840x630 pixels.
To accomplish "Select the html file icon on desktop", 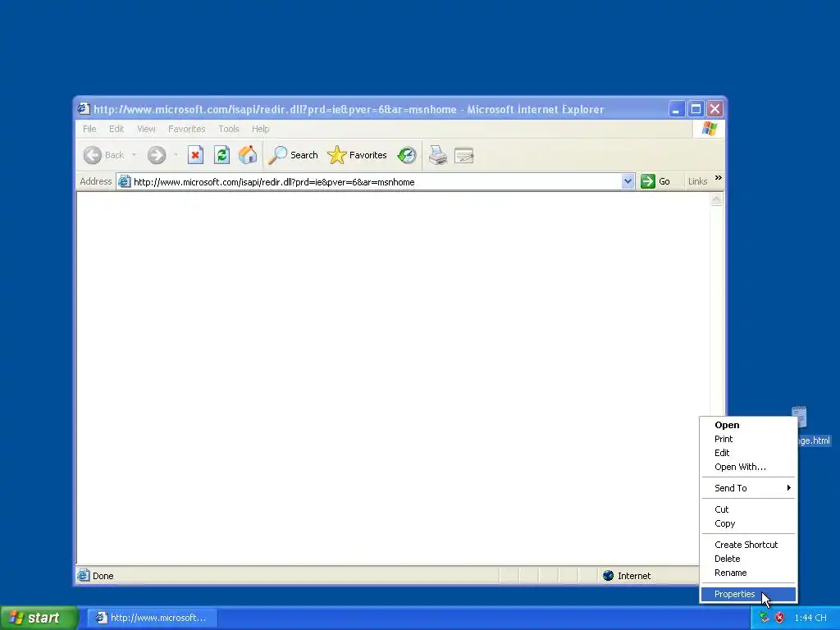I will tap(799, 418).
